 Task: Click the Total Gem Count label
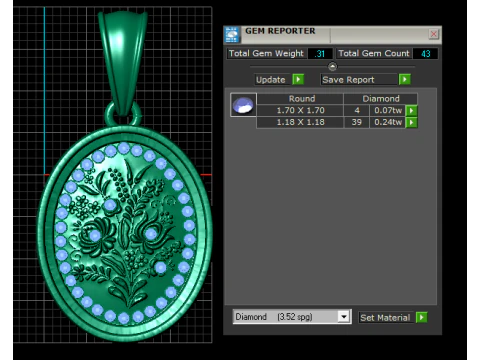(x=374, y=53)
